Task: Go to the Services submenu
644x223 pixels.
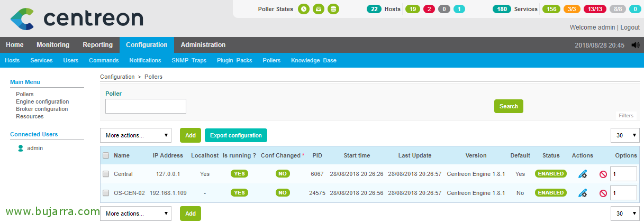Action: tap(41, 60)
